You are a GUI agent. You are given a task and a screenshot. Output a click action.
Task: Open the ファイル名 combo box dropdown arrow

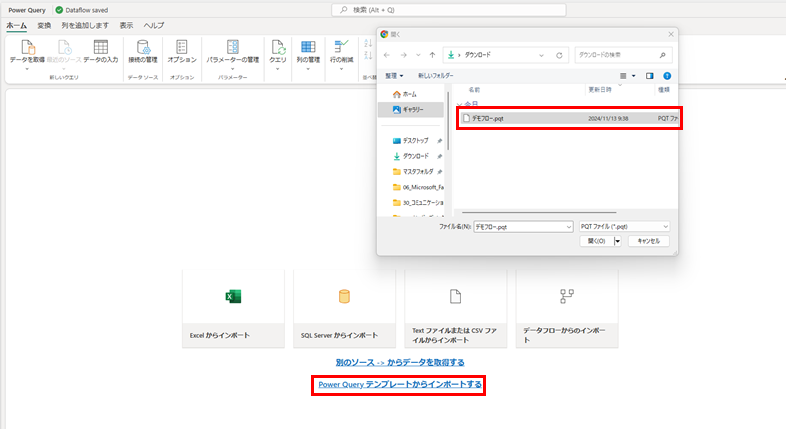[x=568, y=227]
